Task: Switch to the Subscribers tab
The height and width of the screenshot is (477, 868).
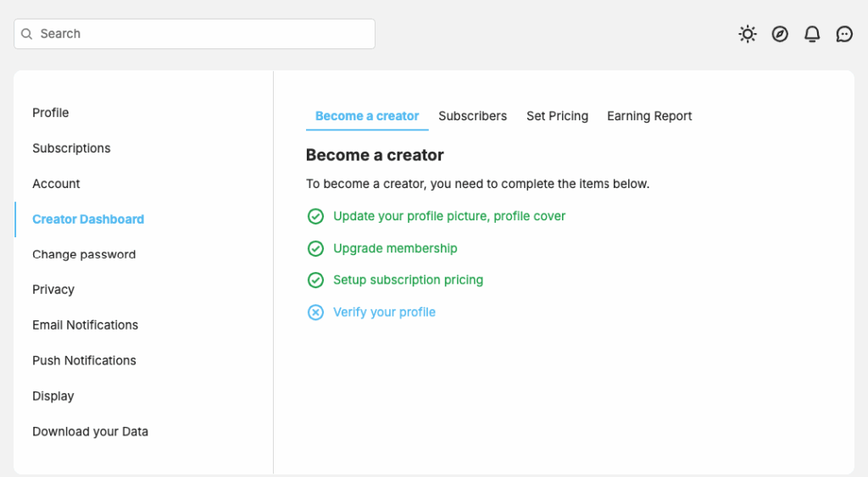Action: click(x=473, y=116)
